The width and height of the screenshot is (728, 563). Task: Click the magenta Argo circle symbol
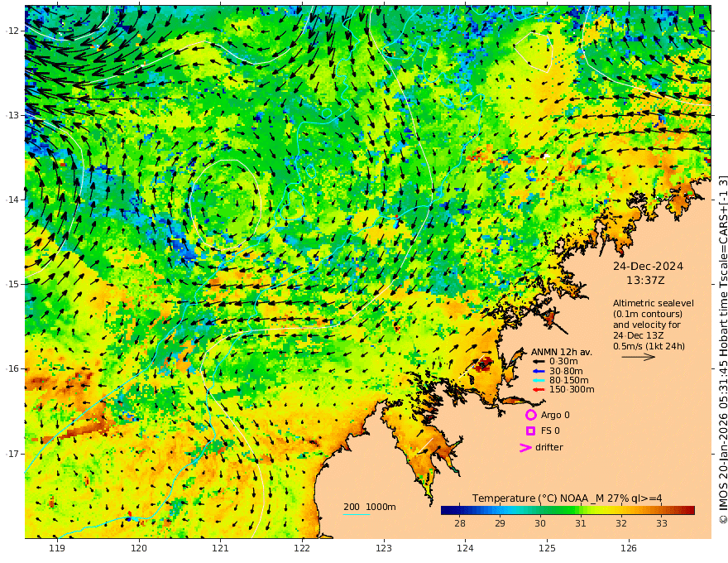[x=530, y=415]
